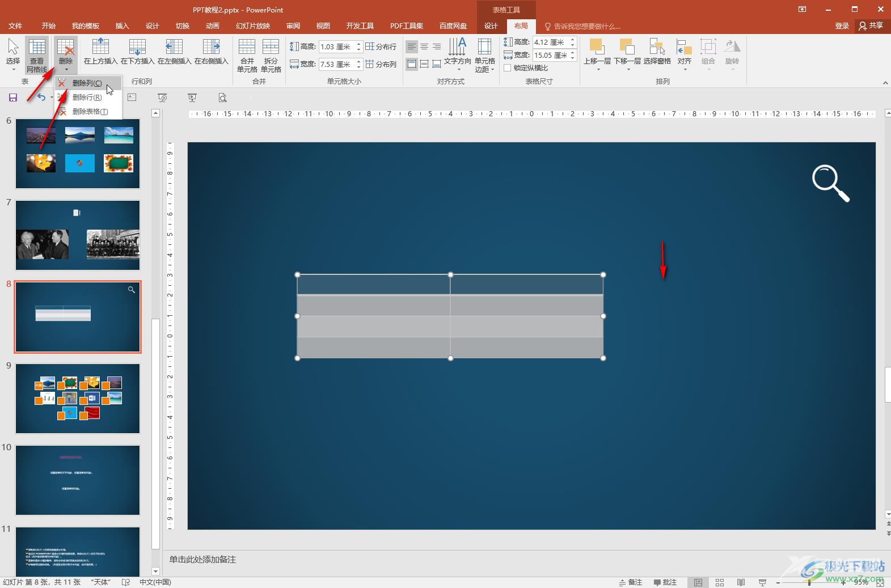Switch to the 切换 transitions tab

click(182, 26)
